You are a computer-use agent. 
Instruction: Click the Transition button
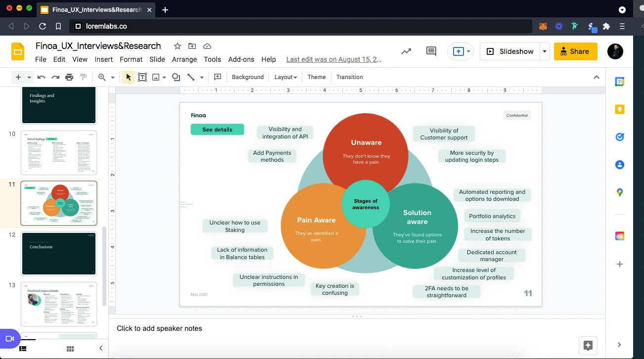pyautogui.click(x=350, y=77)
